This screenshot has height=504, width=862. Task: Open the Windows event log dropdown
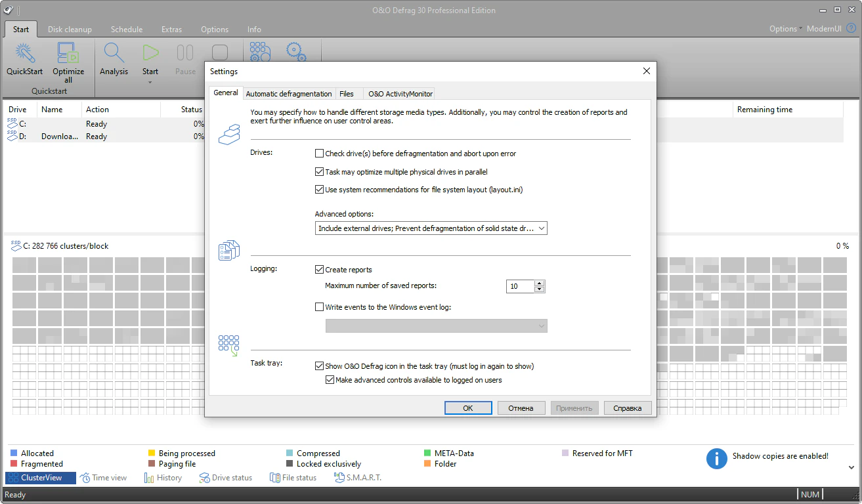pos(437,326)
